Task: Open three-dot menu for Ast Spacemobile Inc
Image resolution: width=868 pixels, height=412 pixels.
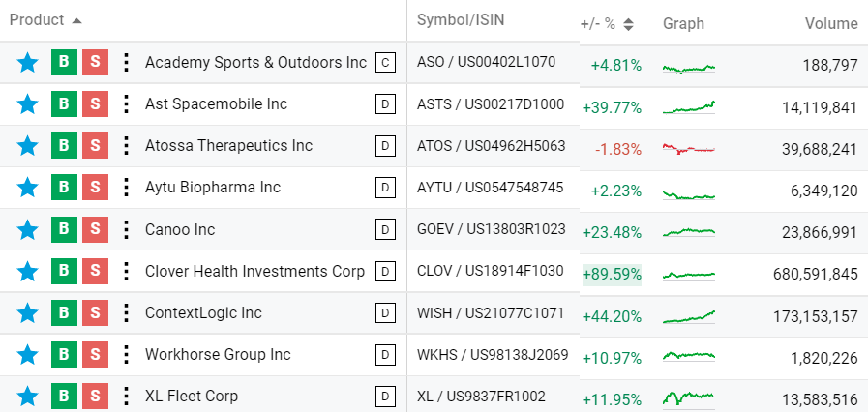Action: click(126, 104)
